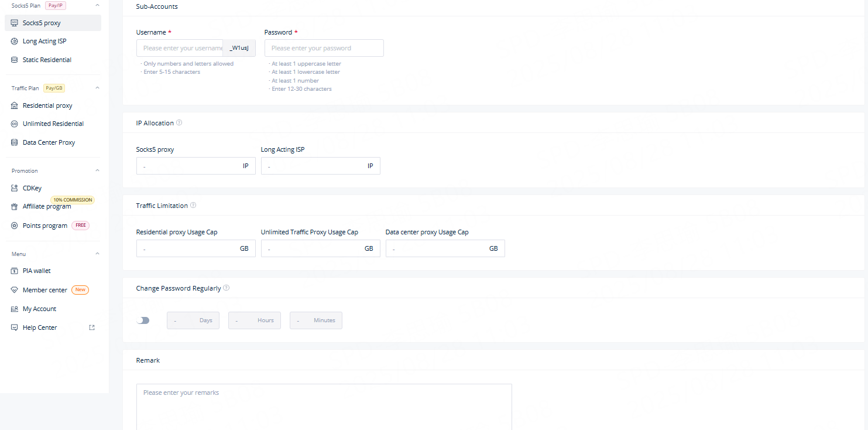Go to Member center page
This screenshot has height=430, width=868.
tap(44, 290)
